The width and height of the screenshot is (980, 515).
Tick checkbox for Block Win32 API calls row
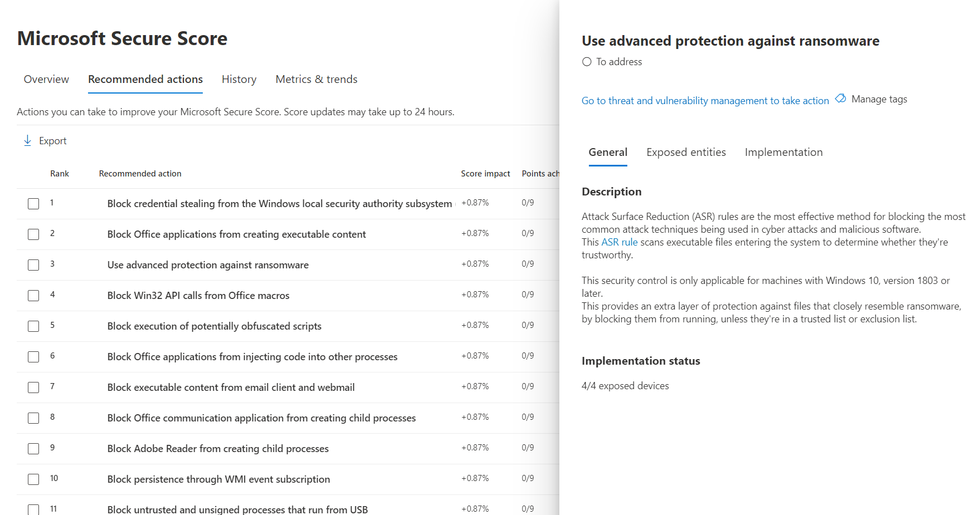33,296
